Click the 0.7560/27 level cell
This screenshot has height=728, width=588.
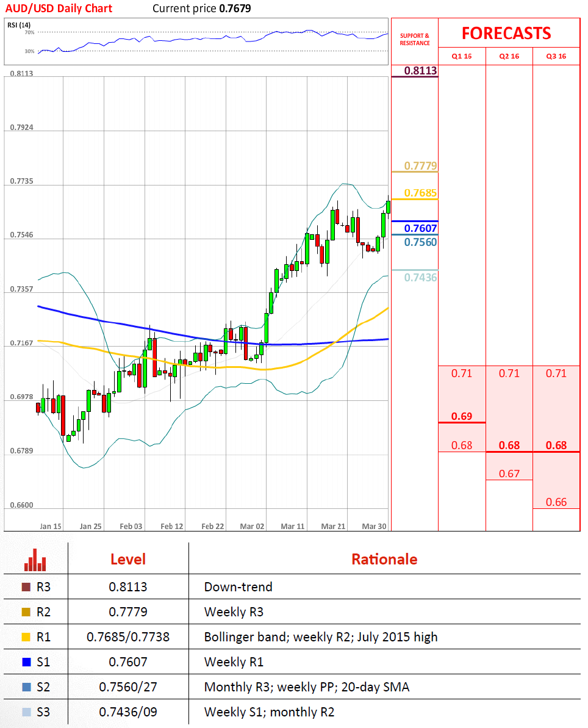click(128, 687)
